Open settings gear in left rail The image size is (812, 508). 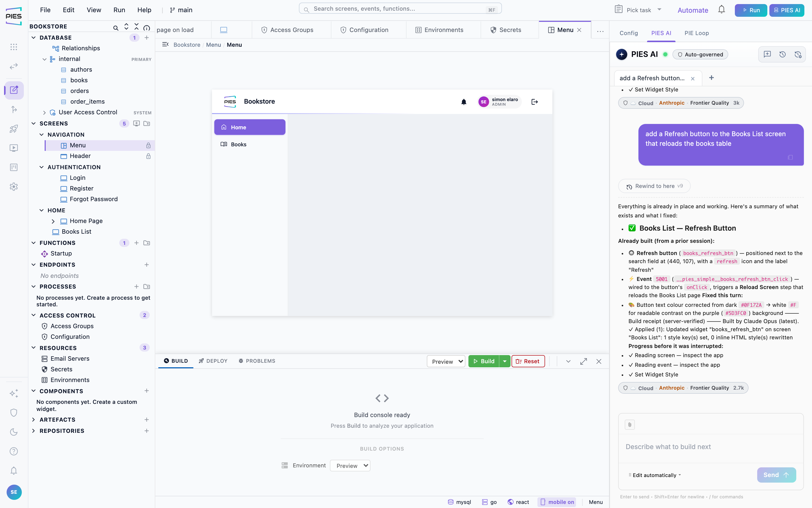coord(14,186)
